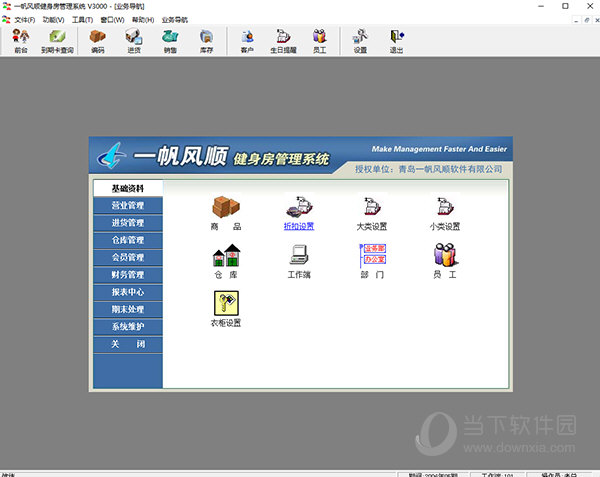Viewport: 600px width, 477px height.
Task: Open the 工作端 workstation computer icon
Action: 299,255
